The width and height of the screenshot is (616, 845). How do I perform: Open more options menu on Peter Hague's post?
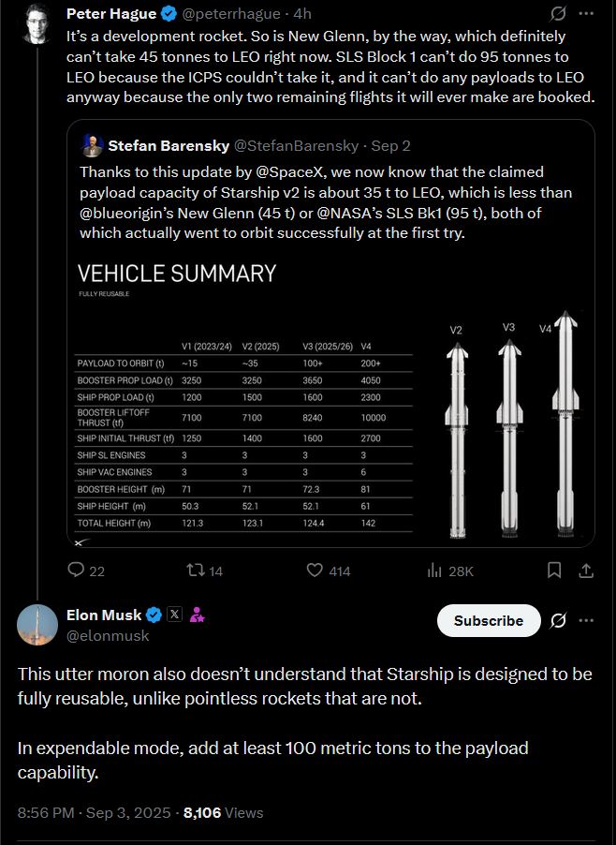[586, 14]
